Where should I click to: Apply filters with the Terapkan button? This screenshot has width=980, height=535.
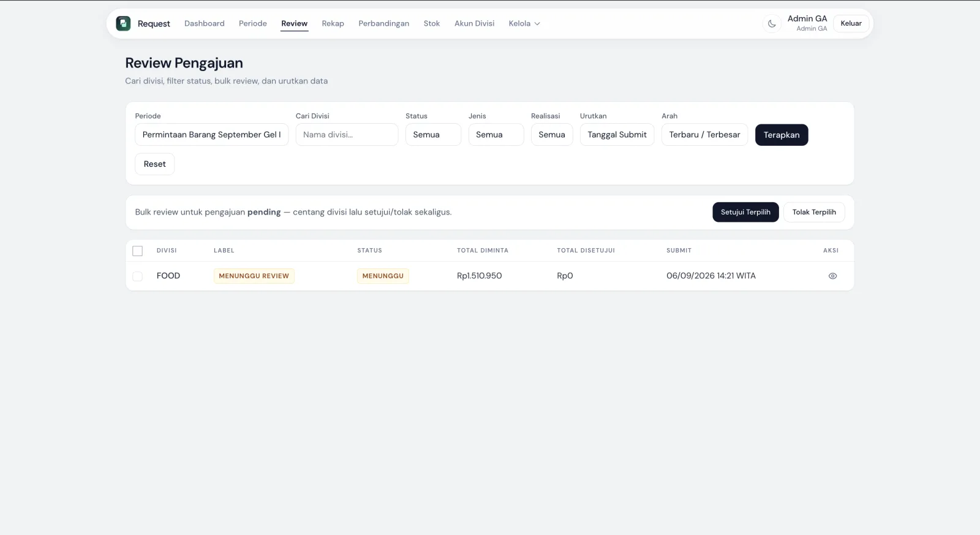pos(782,135)
